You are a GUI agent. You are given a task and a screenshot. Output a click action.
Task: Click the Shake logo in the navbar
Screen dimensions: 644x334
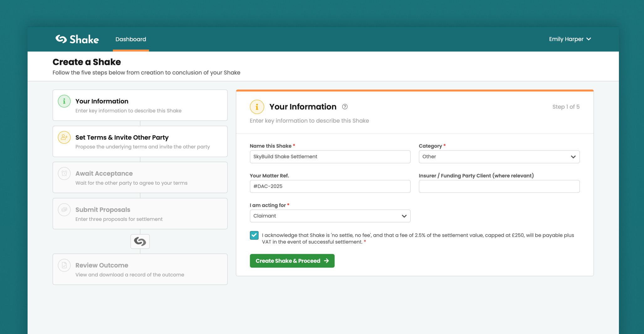point(76,39)
